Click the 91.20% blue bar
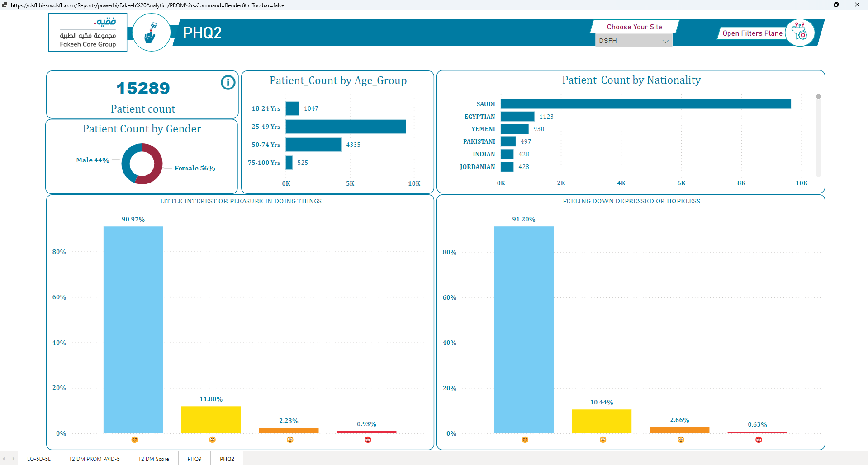 pos(524,330)
